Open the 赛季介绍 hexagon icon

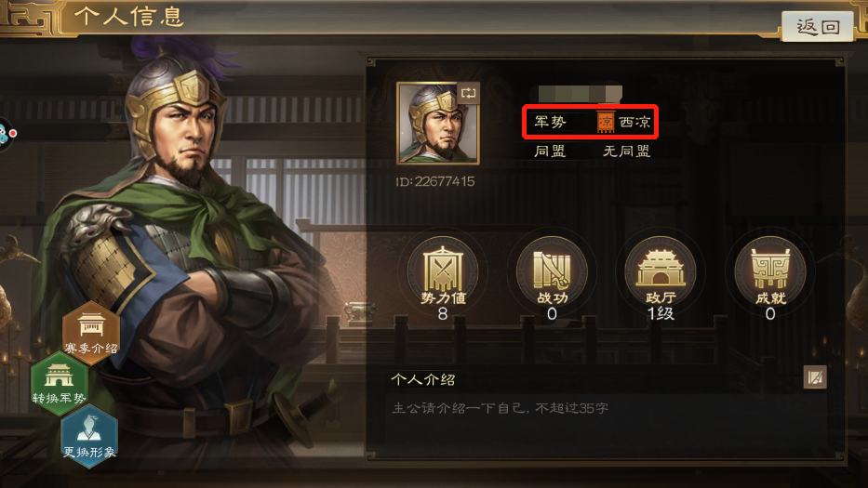[91, 332]
